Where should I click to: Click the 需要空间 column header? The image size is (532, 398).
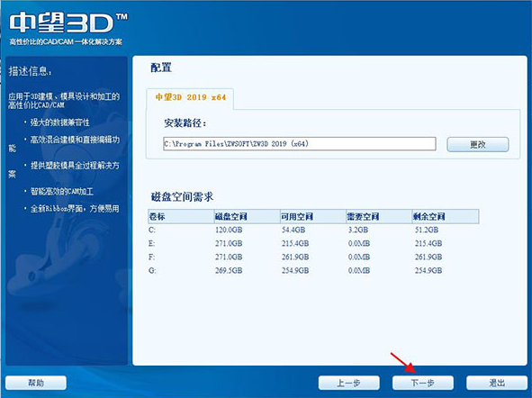379,216
